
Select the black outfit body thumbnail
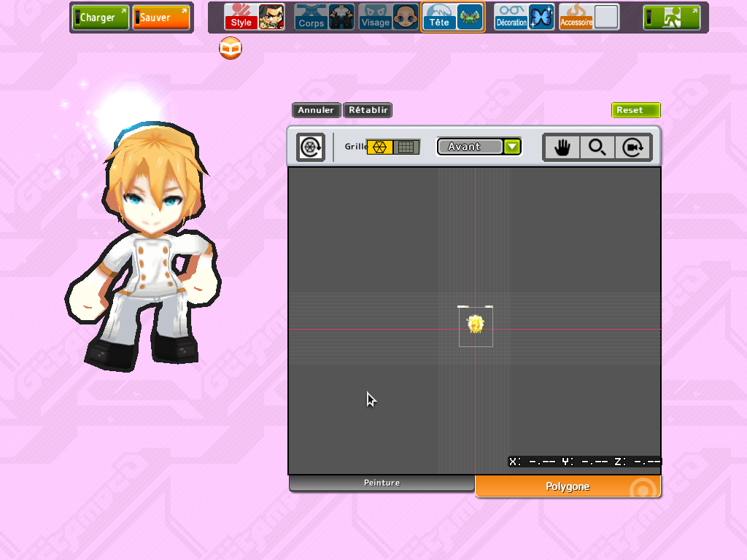click(x=341, y=17)
